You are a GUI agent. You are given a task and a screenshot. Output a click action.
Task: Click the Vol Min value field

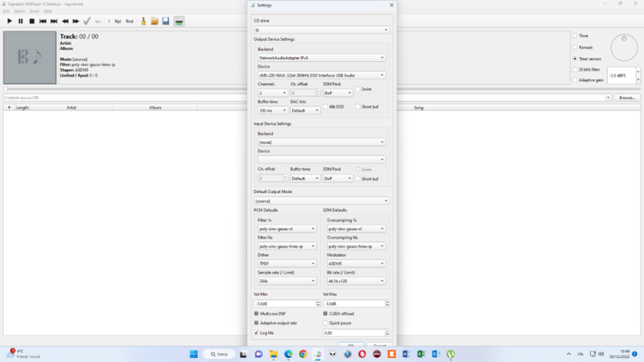click(284, 304)
